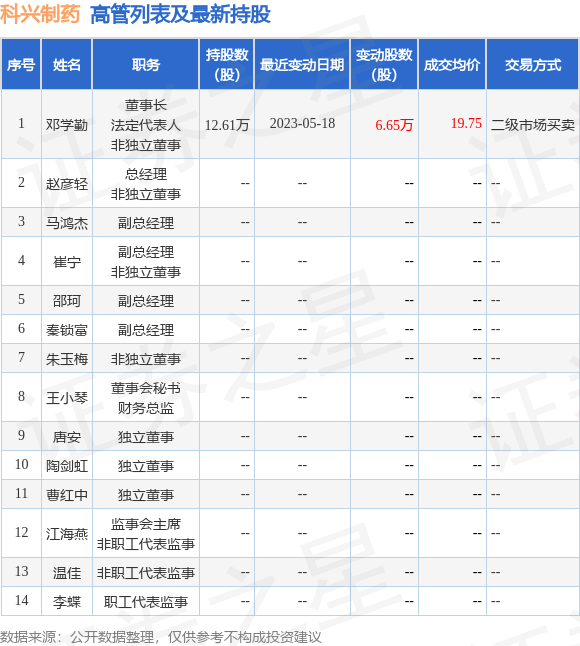
Task: Click the 数据来源 footer note
Action: click(161, 637)
